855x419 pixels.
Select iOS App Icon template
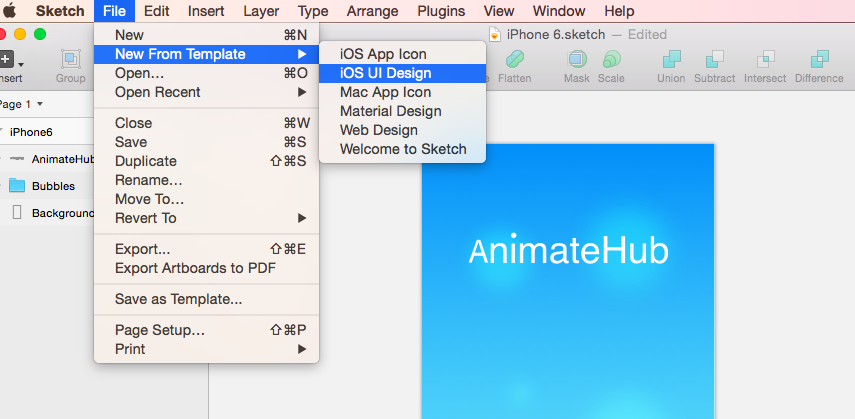pyautogui.click(x=402, y=55)
